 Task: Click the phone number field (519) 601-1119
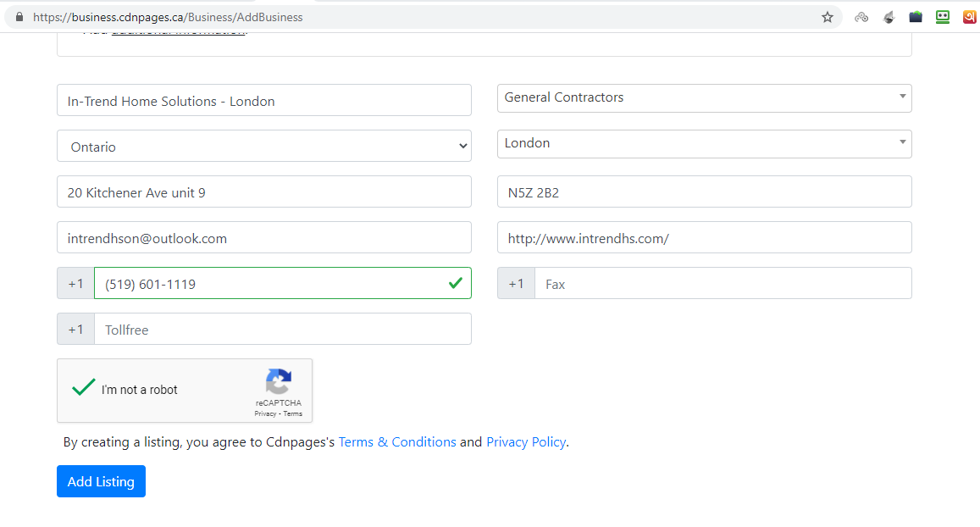coord(283,283)
